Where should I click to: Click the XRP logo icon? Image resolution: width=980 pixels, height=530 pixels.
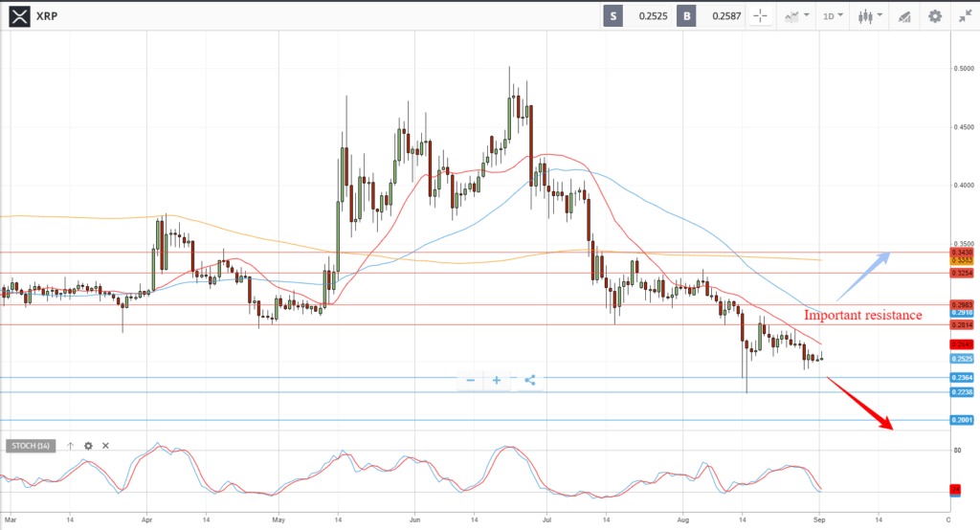click(x=19, y=16)
